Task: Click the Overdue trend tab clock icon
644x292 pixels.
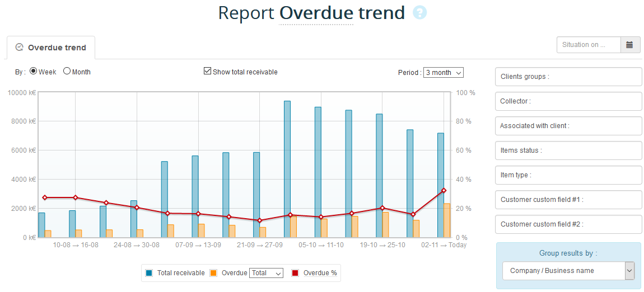Action: coord(20,48)
